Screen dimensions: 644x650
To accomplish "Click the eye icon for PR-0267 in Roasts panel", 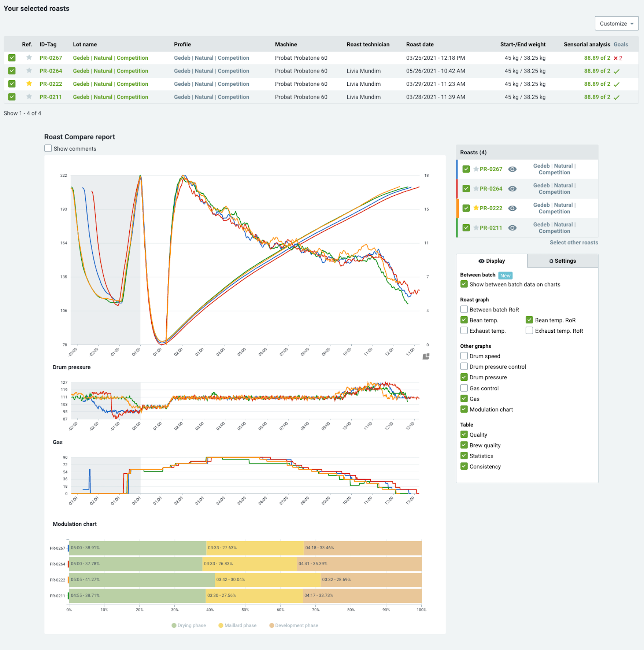I will pyautogui.click(x=512, y=169).
